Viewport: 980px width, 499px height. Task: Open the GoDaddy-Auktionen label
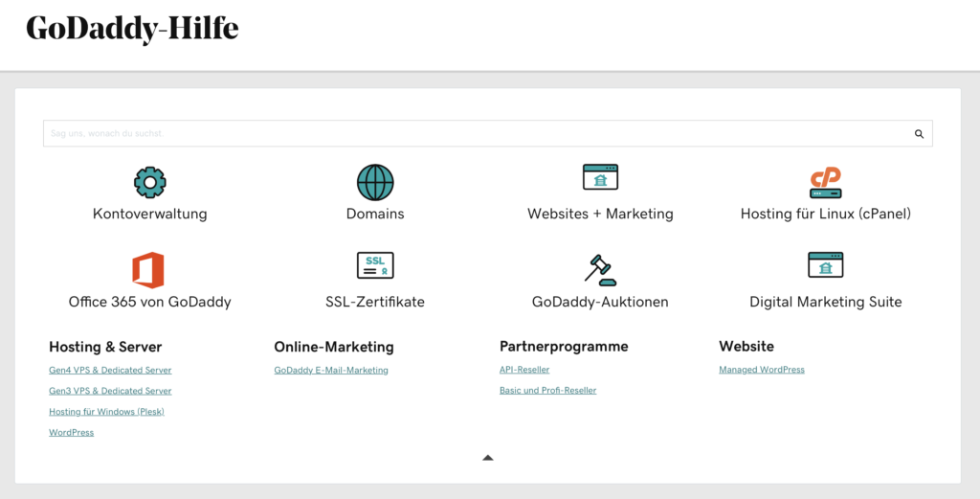coord(600,302)
